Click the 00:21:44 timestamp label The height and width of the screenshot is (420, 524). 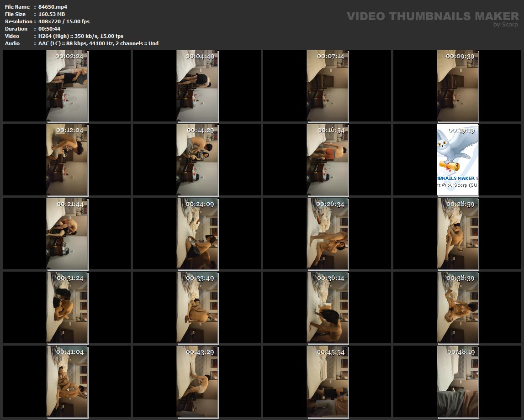tap(70, 204)
